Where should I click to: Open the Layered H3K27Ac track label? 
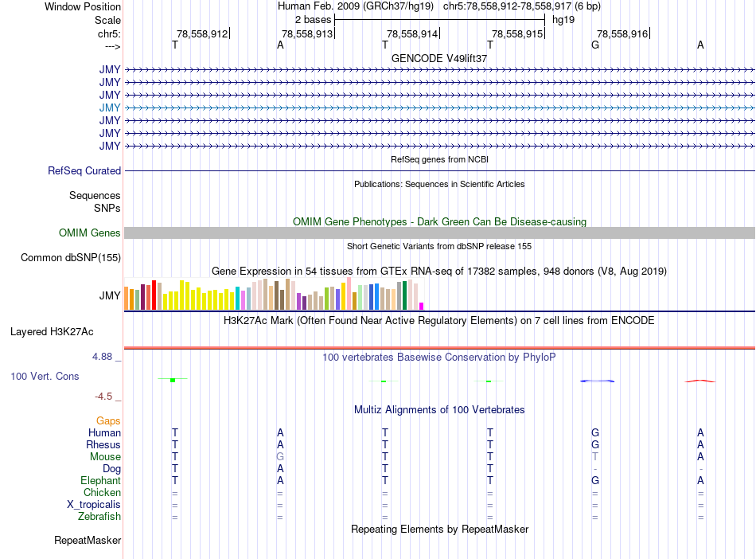[x=52, y=332]
